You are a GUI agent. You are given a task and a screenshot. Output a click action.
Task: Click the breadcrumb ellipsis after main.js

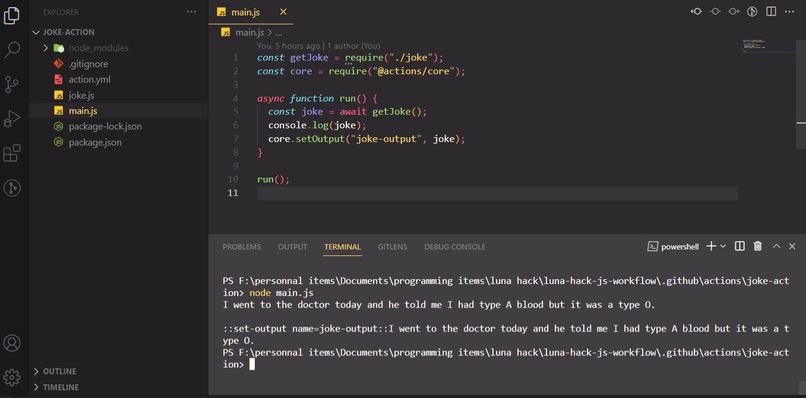click(x=279, y=32)
